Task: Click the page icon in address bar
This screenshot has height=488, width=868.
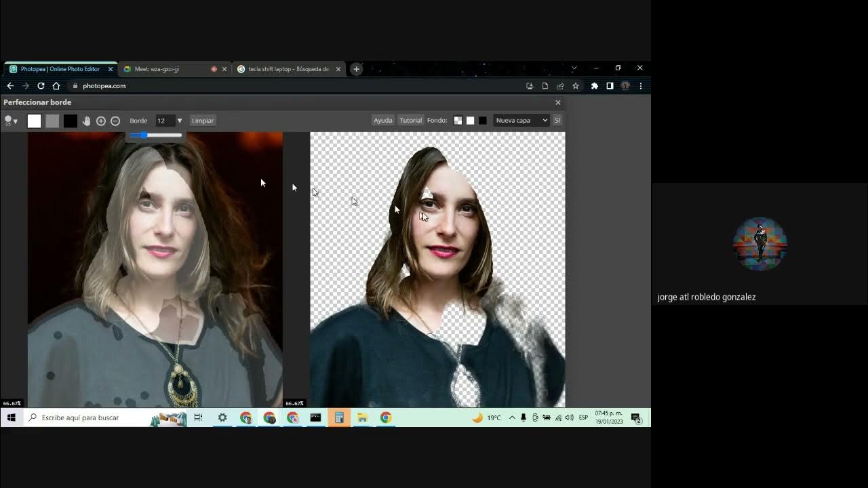Action: [x=545, y=86]
